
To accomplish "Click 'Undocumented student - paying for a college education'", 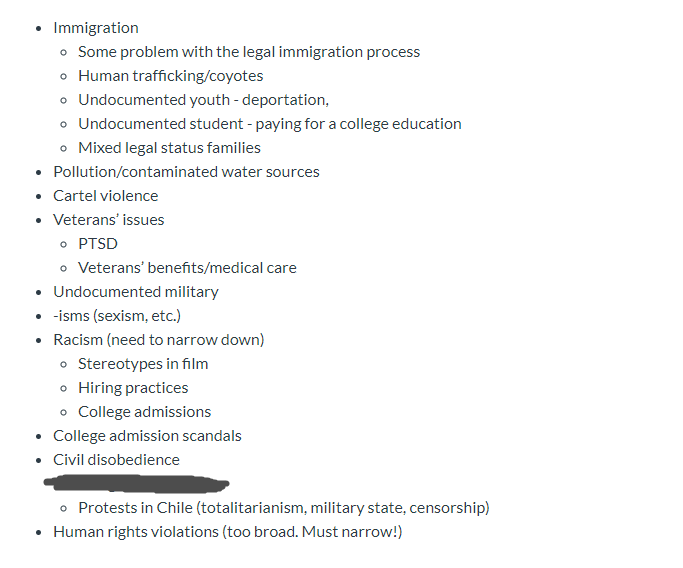I will pyautogui.click(x=270, y=124).
